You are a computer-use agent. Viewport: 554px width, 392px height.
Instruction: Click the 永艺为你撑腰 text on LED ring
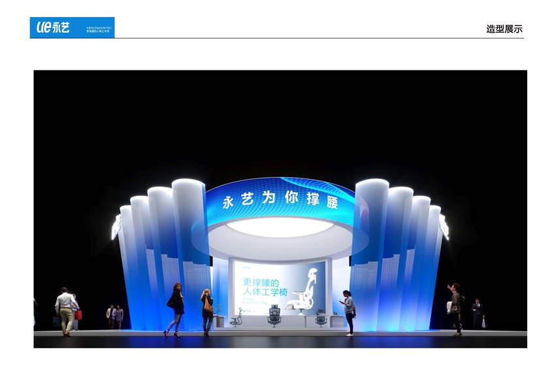[280, 200]
